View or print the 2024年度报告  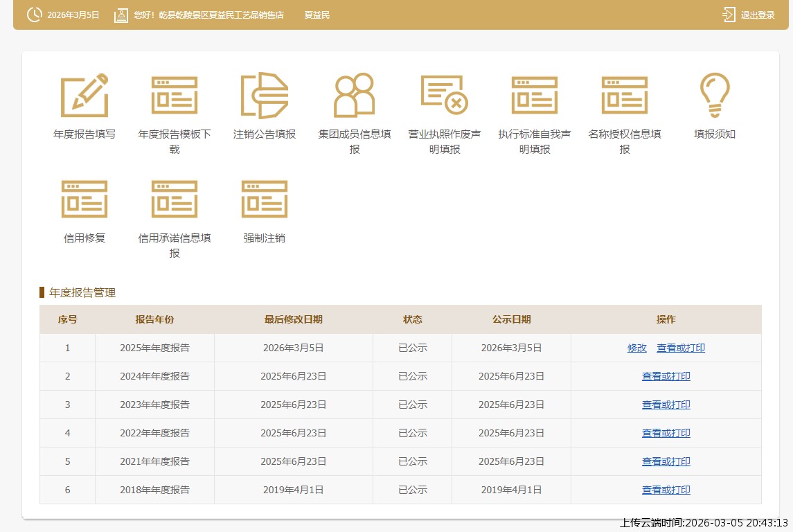pyautogui.click(x=666, y=376)
